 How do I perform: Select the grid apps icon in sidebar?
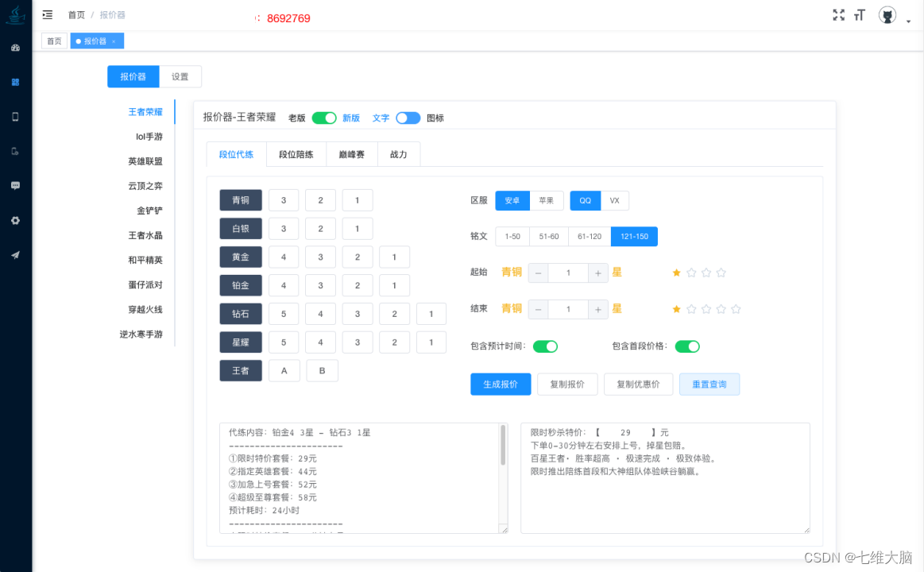click(x=15, y=82)
